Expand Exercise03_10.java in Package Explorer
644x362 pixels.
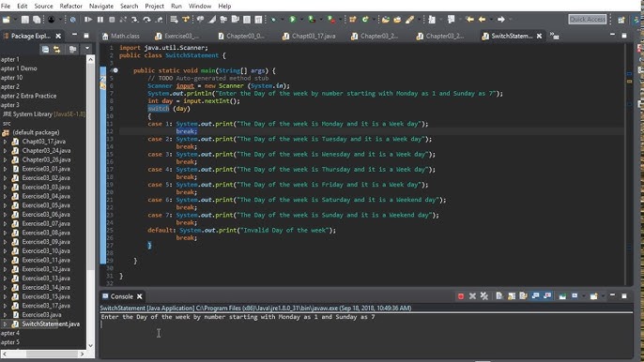(5, 250)
